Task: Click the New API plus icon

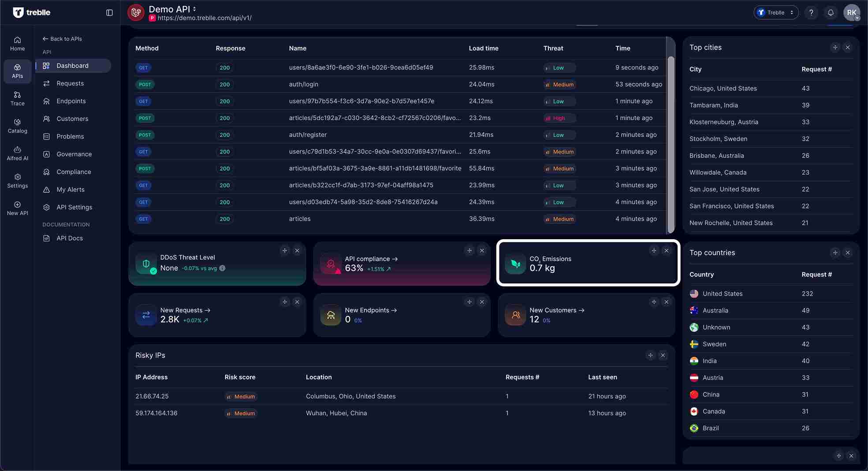Action: click(17, 205)
